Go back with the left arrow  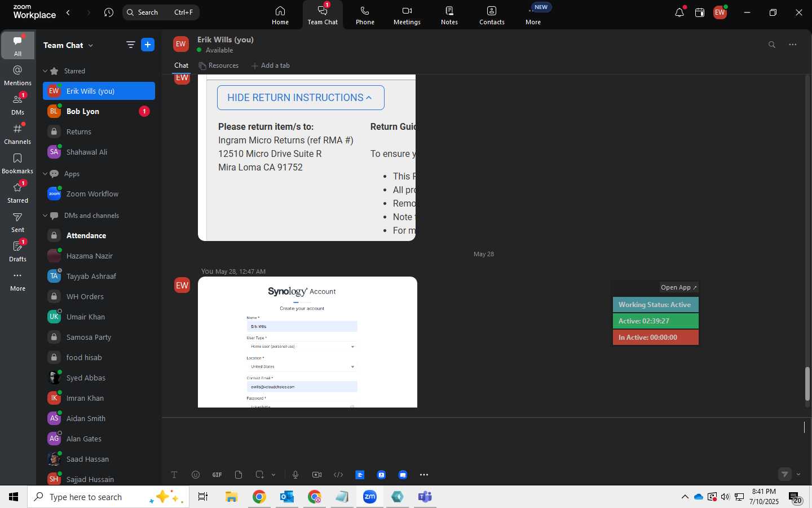coord(68,12)
